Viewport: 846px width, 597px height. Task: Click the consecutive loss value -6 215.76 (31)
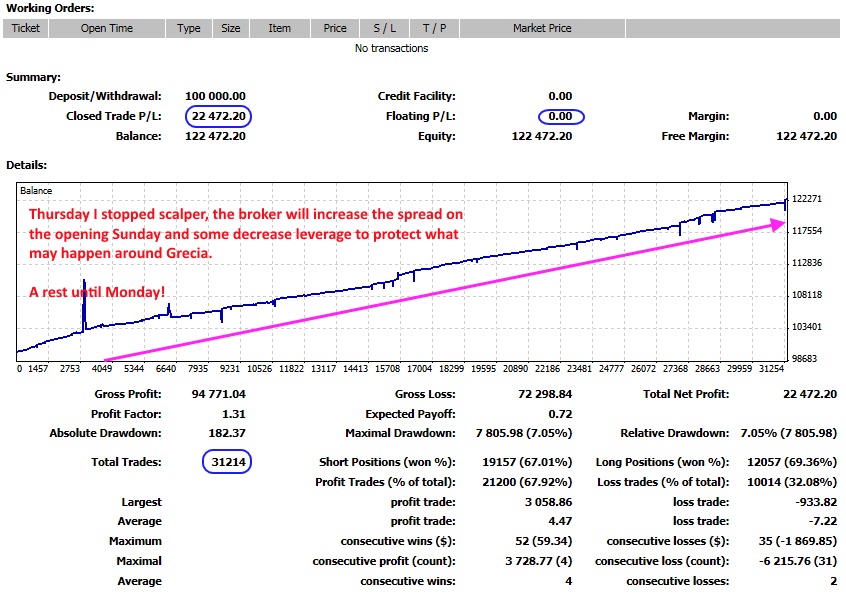[798, 561]
